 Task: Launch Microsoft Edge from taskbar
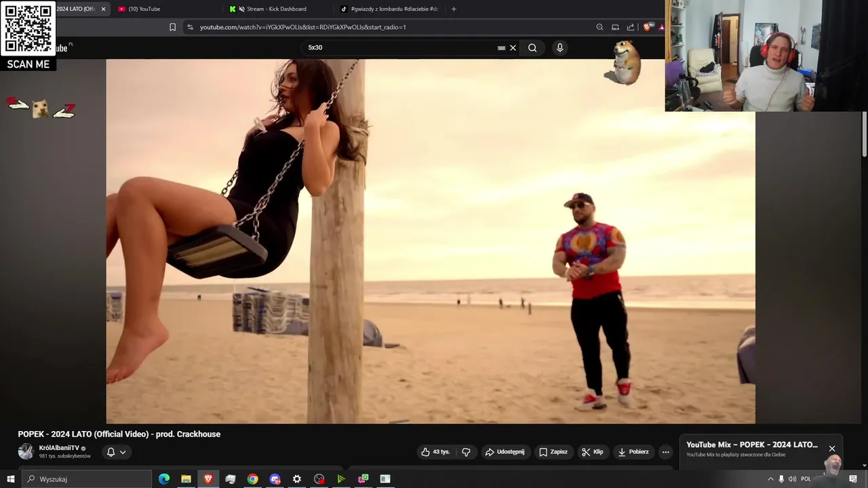tap(163, 479)
